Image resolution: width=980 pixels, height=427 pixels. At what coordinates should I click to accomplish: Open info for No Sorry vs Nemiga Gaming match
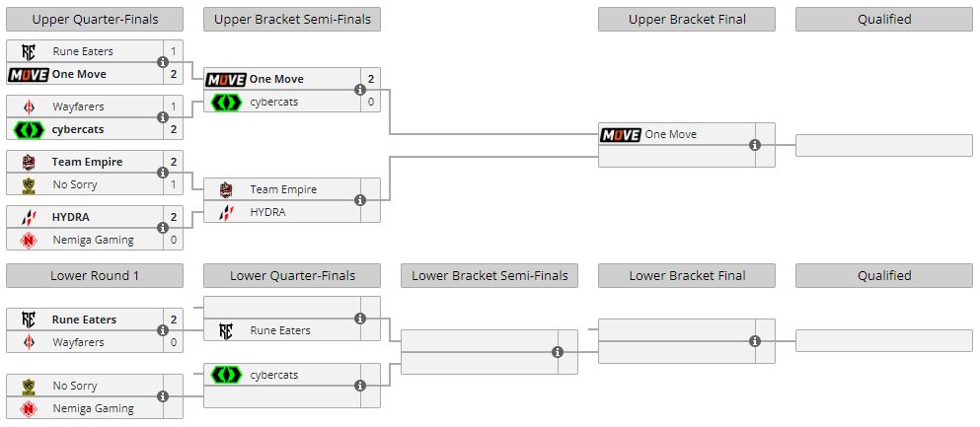click(163, 396)
